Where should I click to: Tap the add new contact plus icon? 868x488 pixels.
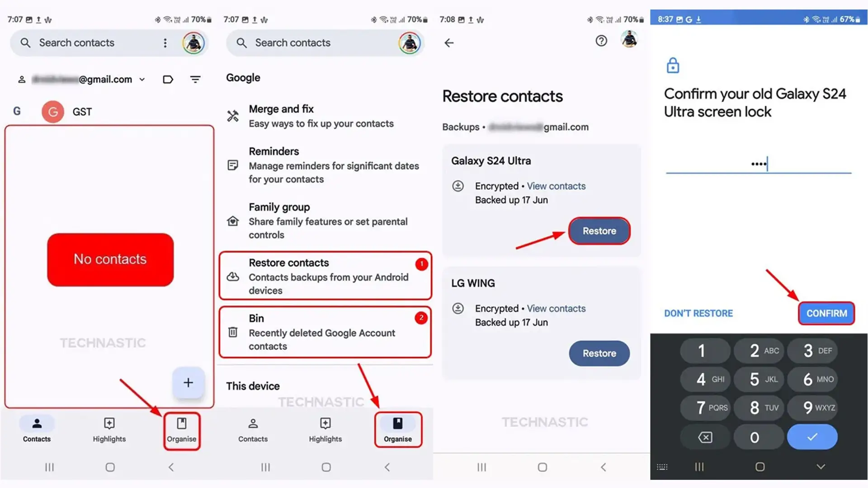[x=188, y=383]
